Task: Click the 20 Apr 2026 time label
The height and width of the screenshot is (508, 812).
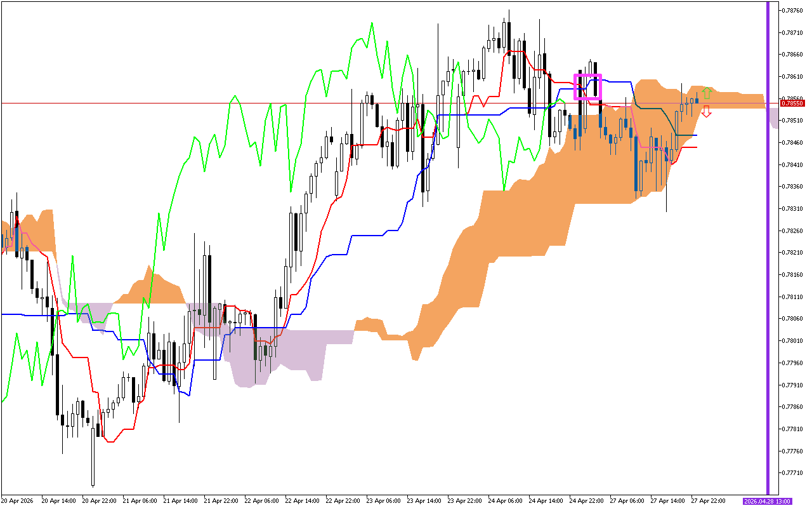Action: [18, 501]
